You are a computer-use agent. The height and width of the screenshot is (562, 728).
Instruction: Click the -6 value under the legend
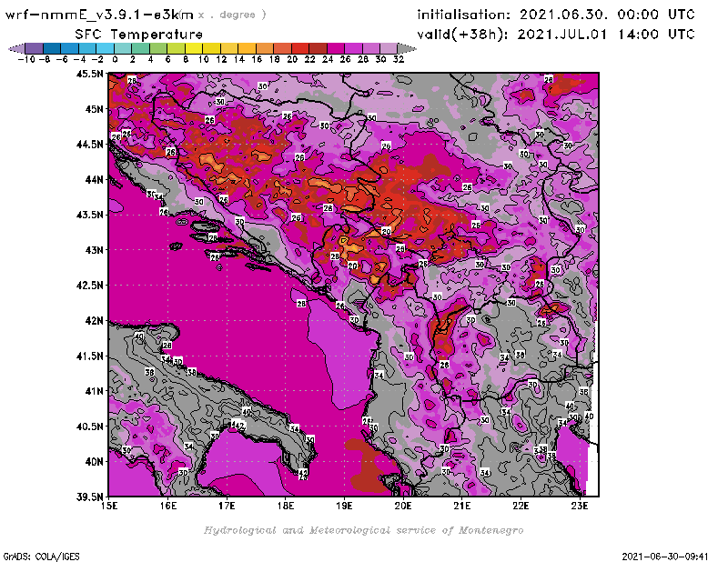(62, 59)
